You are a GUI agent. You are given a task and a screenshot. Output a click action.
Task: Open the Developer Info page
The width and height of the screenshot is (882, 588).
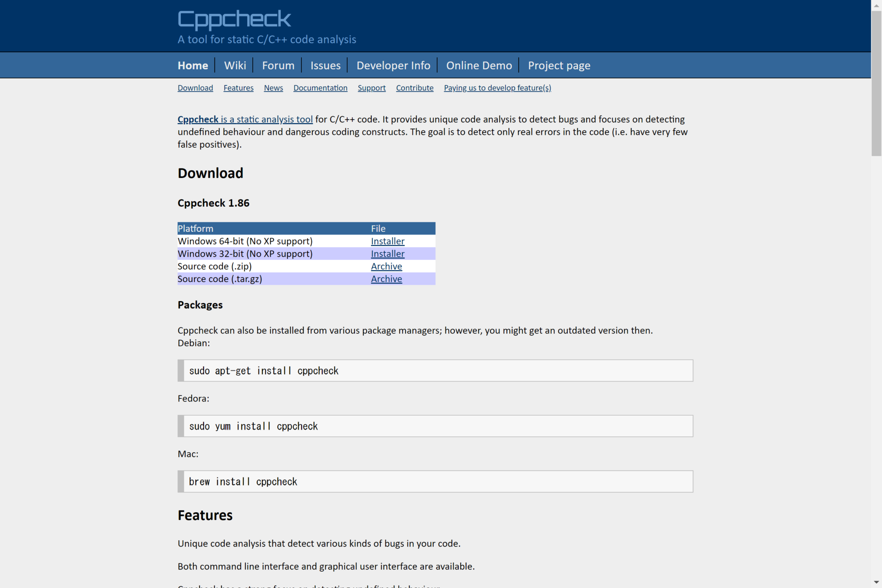(x=393, y=65)
